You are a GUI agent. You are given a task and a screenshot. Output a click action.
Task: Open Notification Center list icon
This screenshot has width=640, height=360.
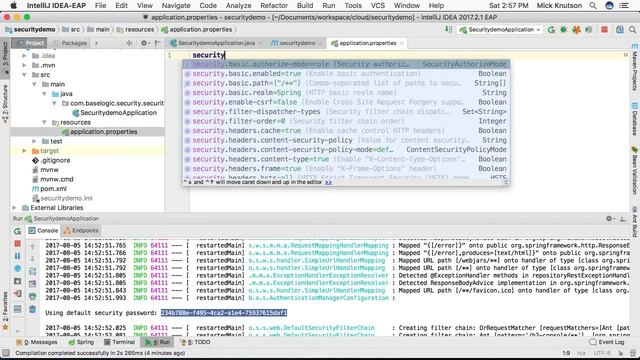tap(624, 6)
